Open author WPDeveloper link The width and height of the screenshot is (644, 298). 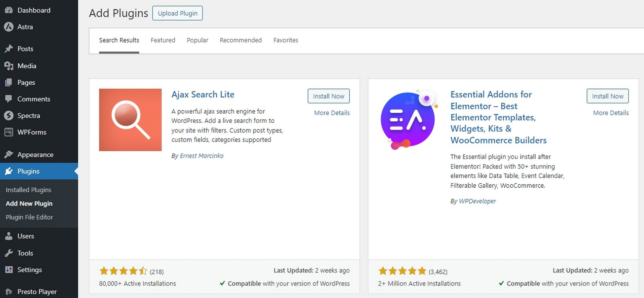pyautogui.click(x=478, y=201)
